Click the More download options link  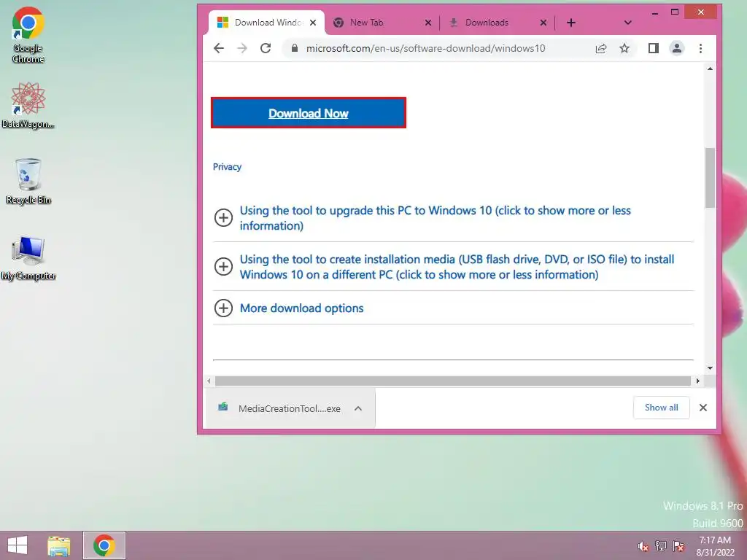(301, 308)
